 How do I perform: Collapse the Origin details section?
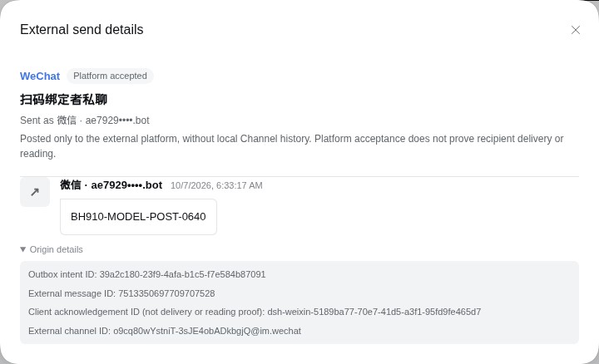(x=52, y=249)
